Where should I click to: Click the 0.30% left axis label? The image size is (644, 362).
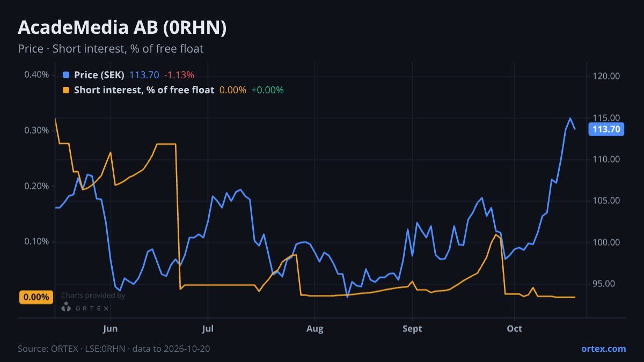(x=36, y=130)
